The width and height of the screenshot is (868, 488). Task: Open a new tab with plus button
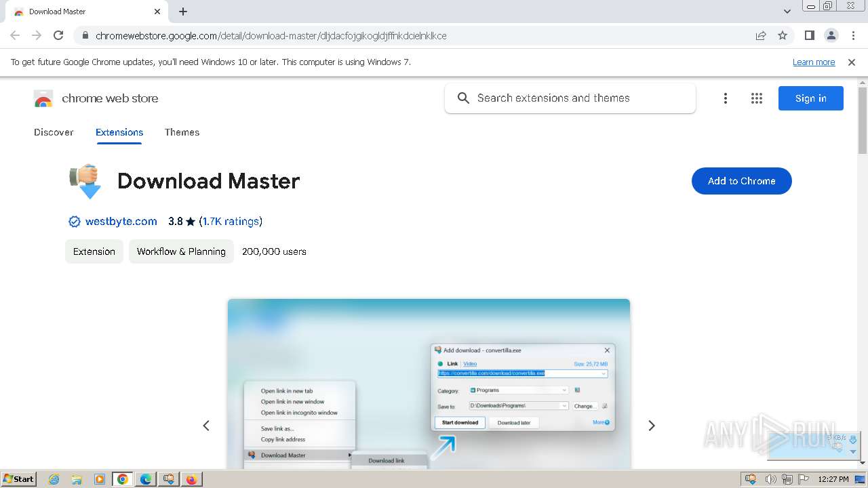[x=183, y=12]
